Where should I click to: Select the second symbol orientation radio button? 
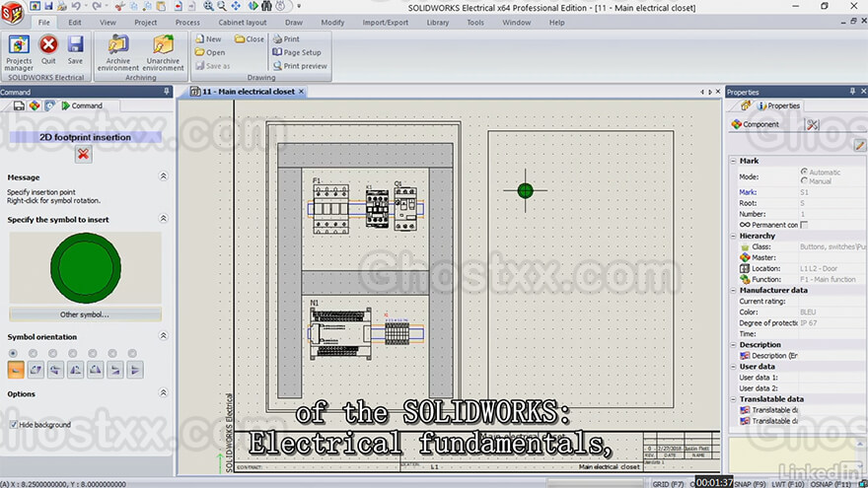tap(34, 353)
